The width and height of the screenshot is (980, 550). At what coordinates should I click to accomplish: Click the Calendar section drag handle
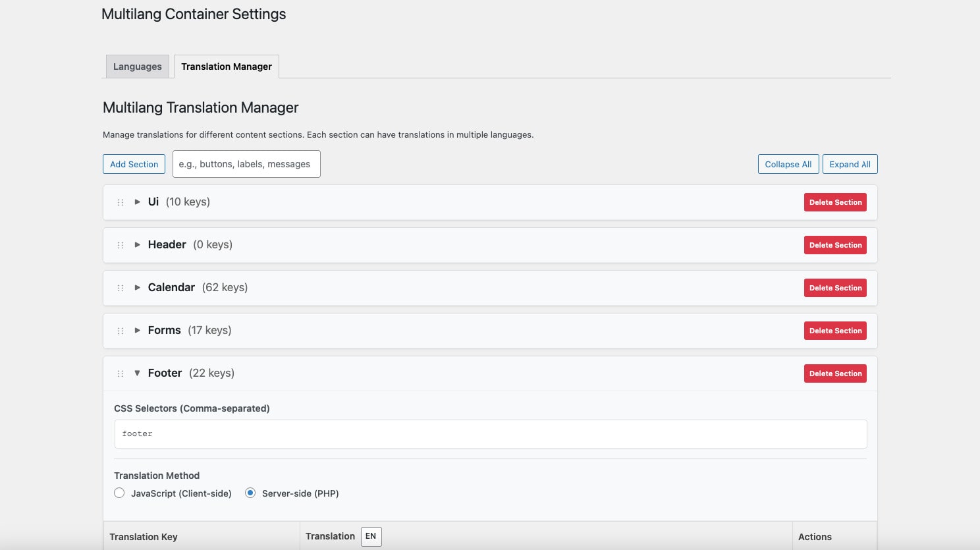click(121, 287)
